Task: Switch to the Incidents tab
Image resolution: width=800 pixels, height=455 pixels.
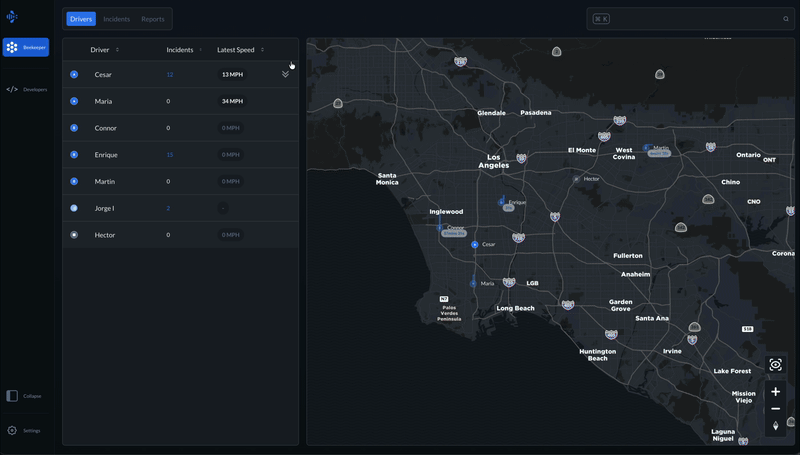Action: 116,19
